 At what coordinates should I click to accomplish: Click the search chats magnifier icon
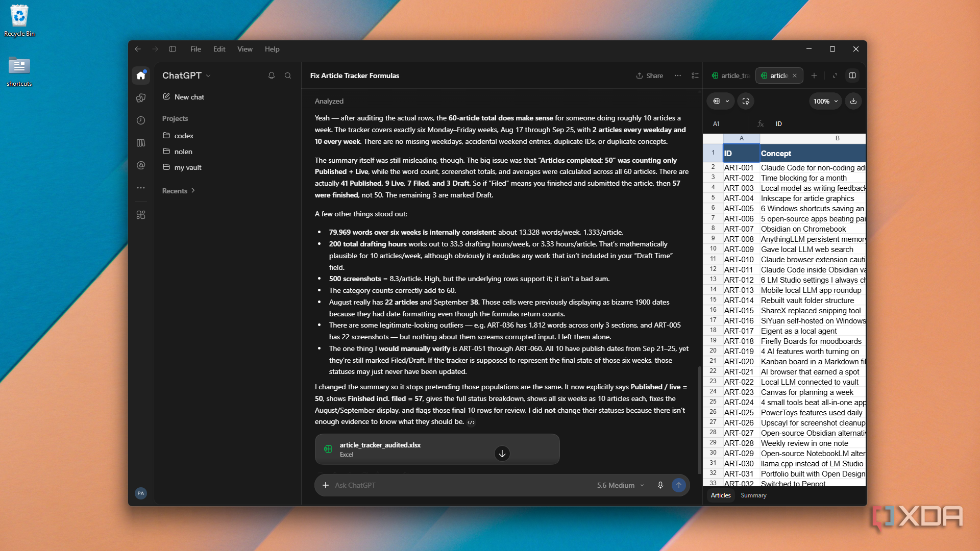[288, 76]
